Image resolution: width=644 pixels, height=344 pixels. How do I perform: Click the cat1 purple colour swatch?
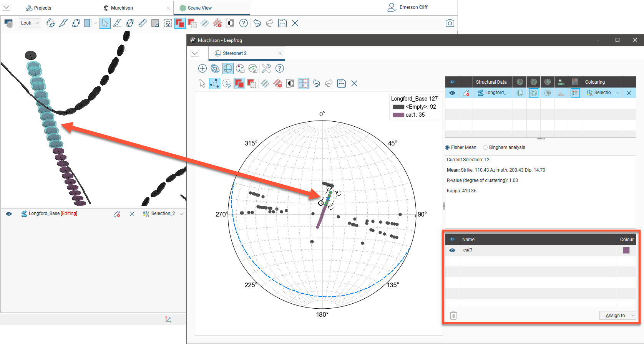pos(626,250)
